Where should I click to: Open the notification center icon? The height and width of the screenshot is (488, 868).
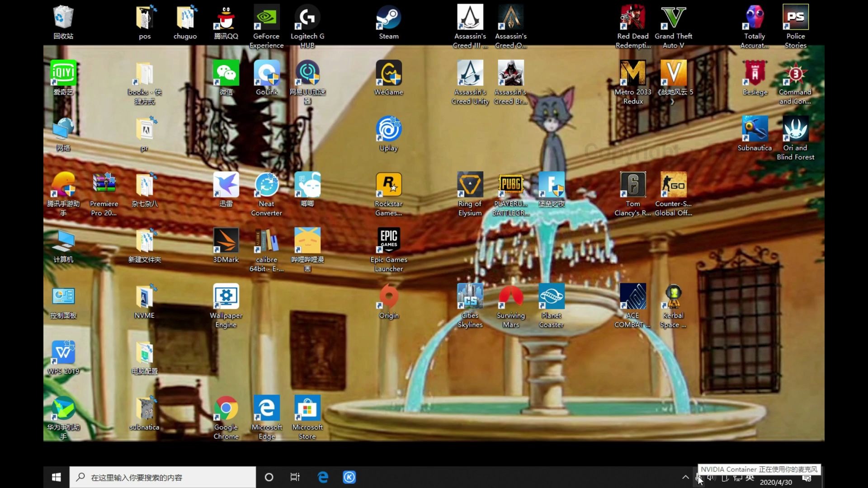[807, 479]
